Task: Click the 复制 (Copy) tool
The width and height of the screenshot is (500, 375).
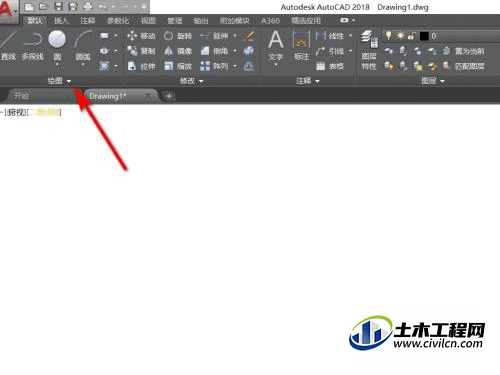Action: [x=141, y=51]
